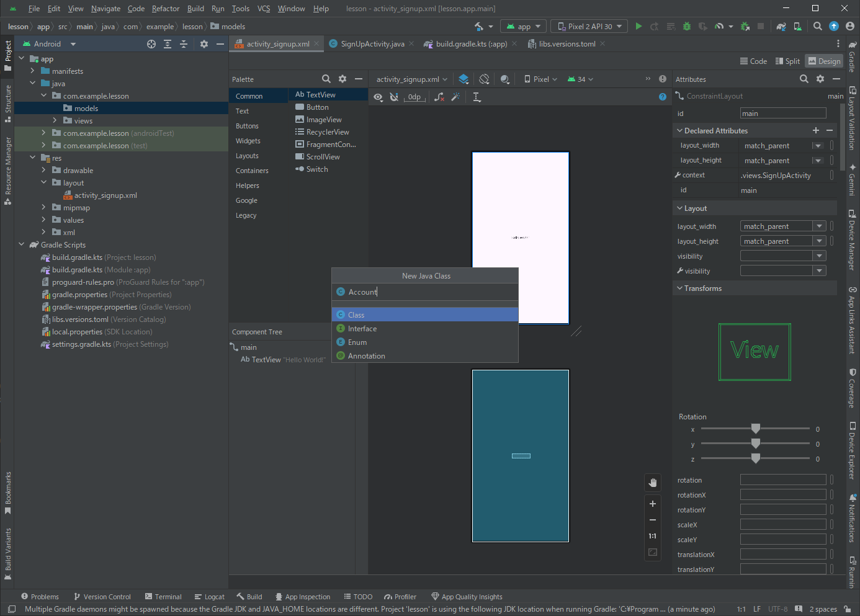Add declared attribute with plus icon

[816, 130]
